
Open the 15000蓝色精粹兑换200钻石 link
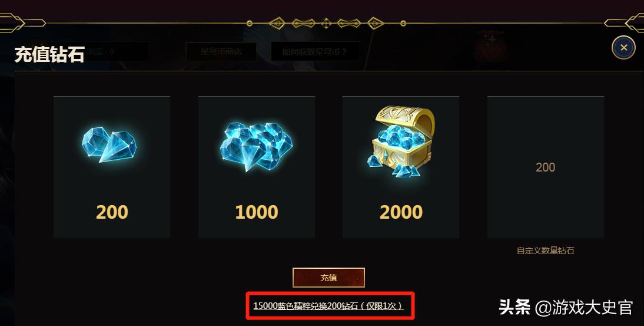pyautogui.click(x=328, y=306)
